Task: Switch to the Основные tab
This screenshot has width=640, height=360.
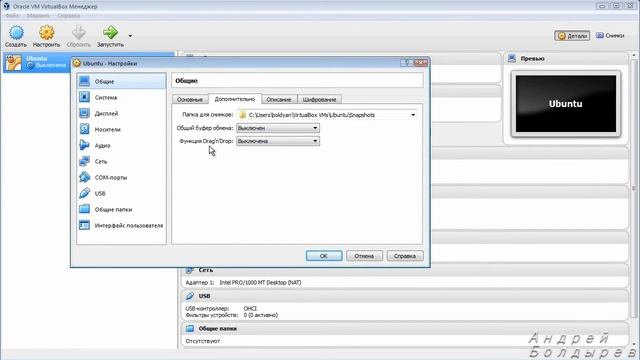Action: pos(190,99)
